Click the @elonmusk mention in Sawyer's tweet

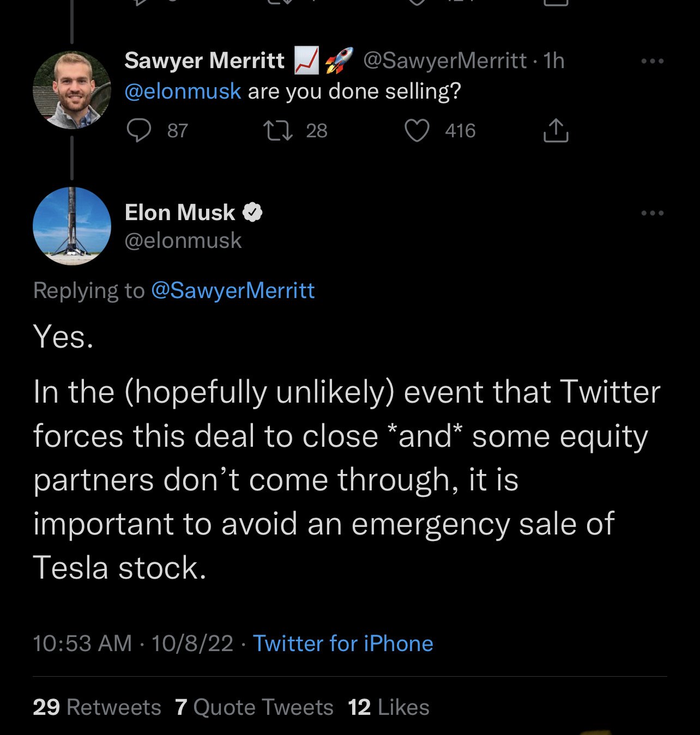click(x=183, y=91)
